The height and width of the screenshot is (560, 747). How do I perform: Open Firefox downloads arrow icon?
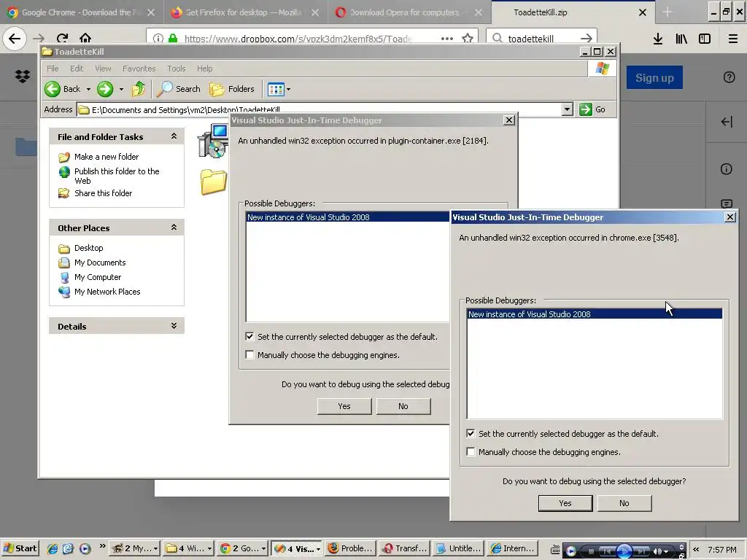click(657, 39)
